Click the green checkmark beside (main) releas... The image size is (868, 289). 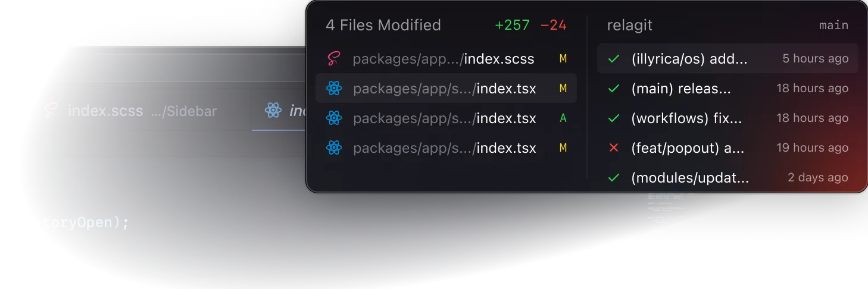point(614,89)
